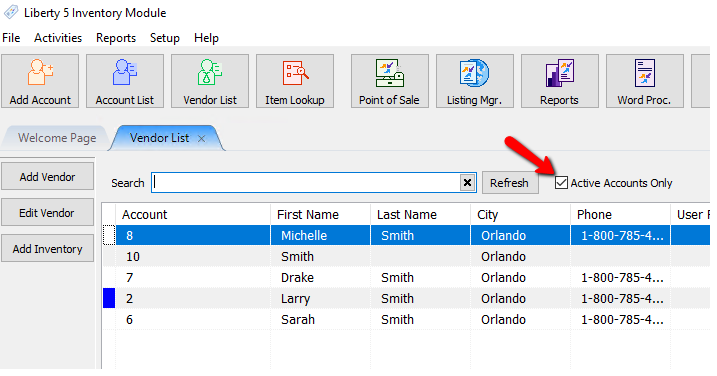This screenshot has width=717, height=376.
Task: Open the Reports menu in menu bar
Action: tap(116, 38)
